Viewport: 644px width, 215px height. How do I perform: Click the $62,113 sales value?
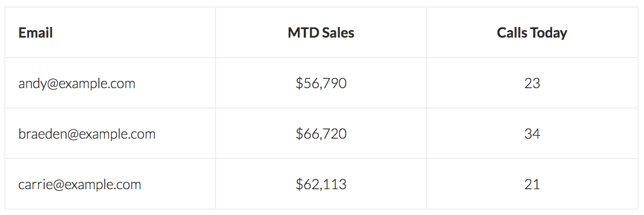pos(321,184)
